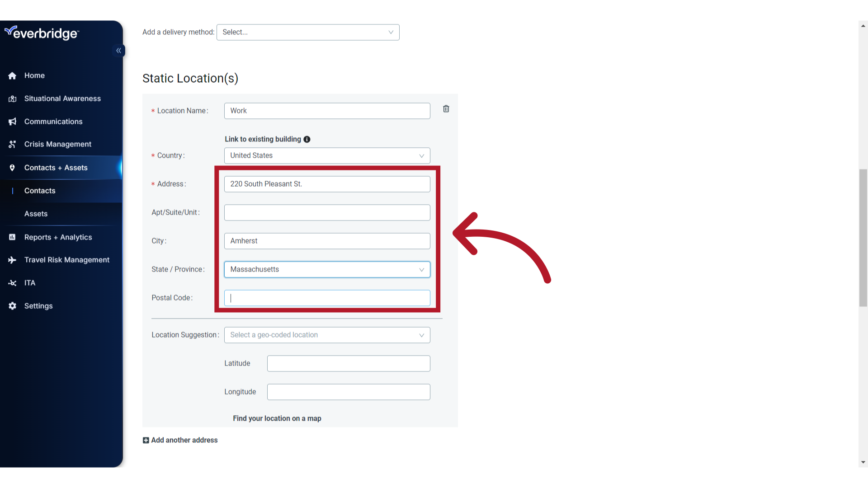Click Find your location on a map
This screenshot has width=868, height=488.
point(277,418)
